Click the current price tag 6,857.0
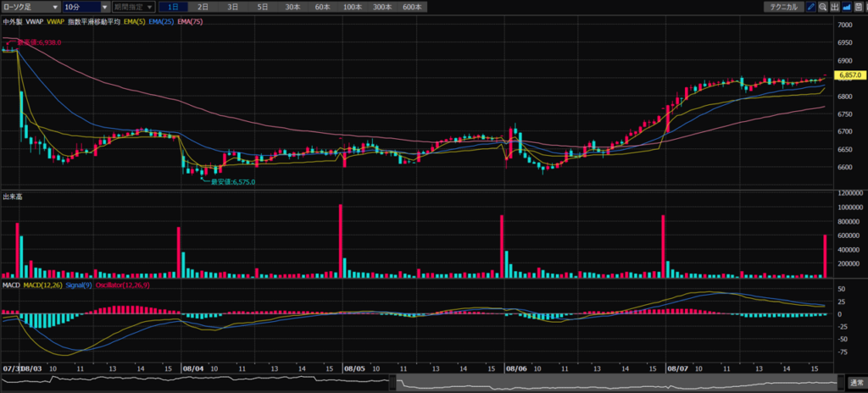868x393 pixels. coord(849,75)
